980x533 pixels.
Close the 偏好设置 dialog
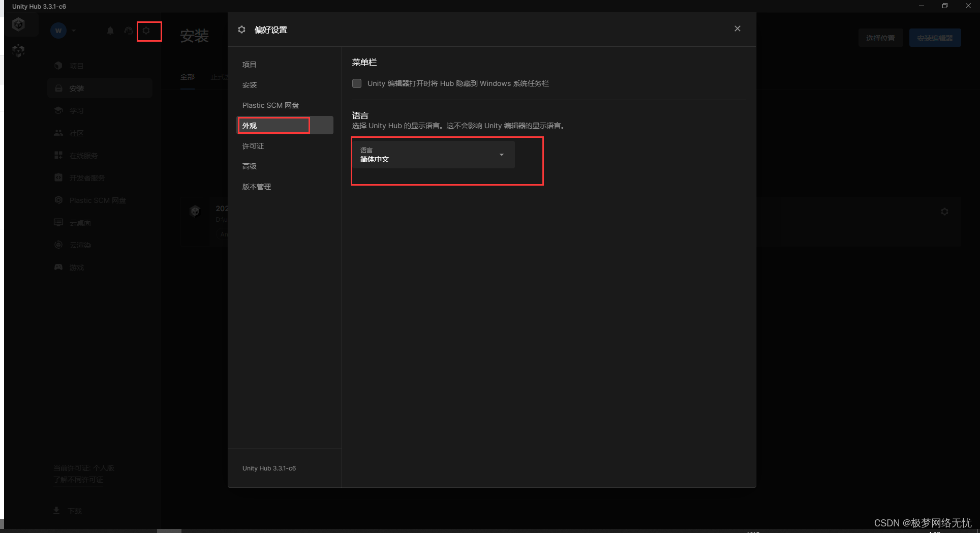pos(738,28)
